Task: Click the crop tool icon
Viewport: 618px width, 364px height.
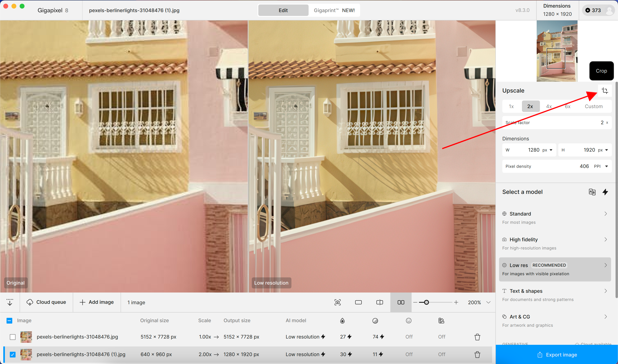Action: pos(605,91)
